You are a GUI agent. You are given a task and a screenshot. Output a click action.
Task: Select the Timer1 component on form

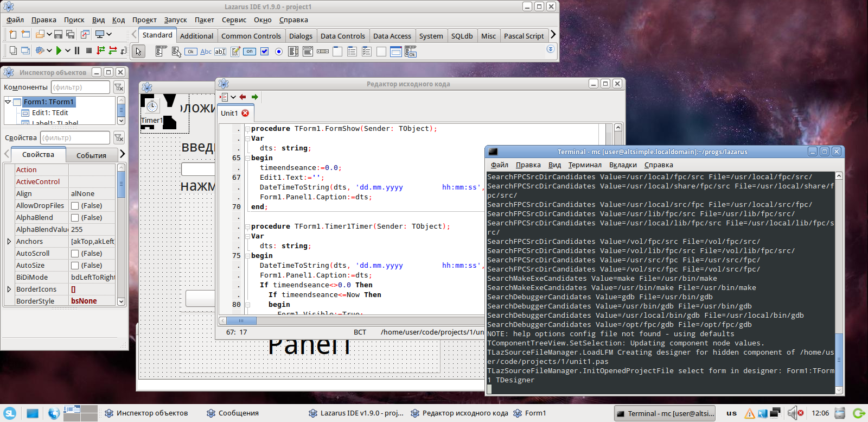point(152,107)
